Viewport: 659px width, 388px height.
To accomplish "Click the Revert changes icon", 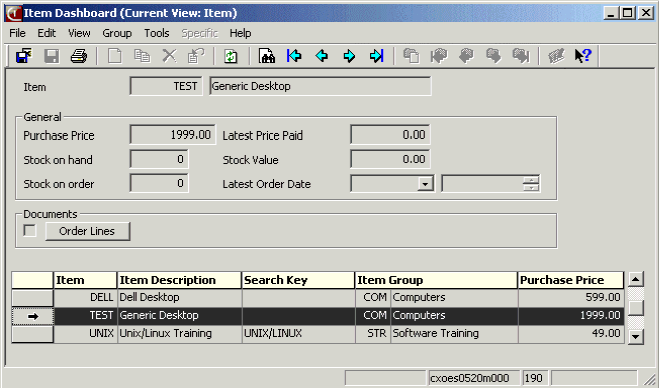I will pos(196,55).
